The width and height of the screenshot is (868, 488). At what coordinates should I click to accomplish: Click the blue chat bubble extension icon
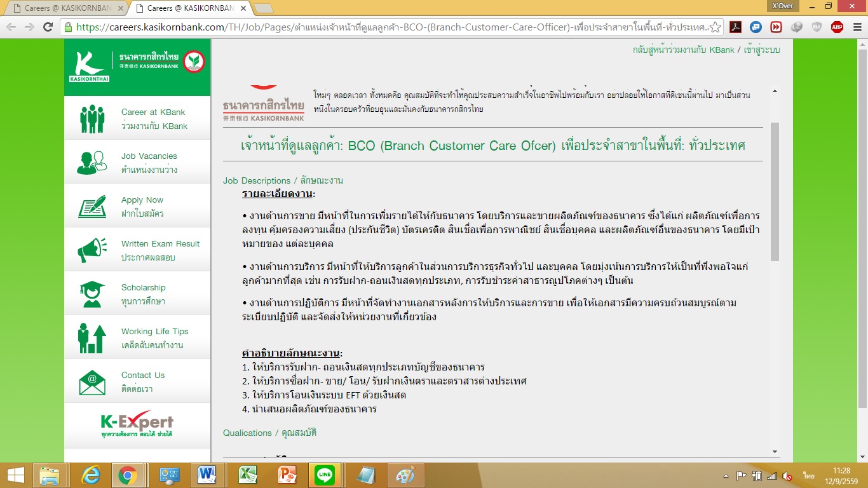click(756, 27)
